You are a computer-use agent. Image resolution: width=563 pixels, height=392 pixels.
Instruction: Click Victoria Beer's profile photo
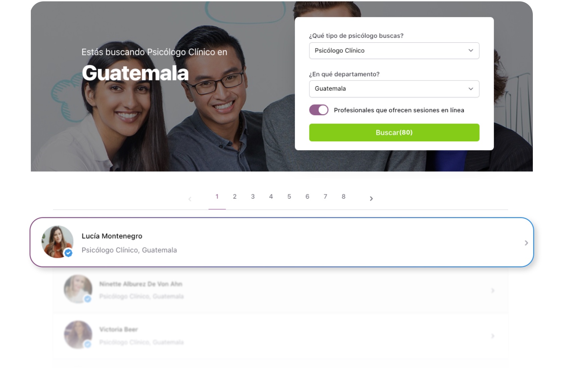point(78,335)
